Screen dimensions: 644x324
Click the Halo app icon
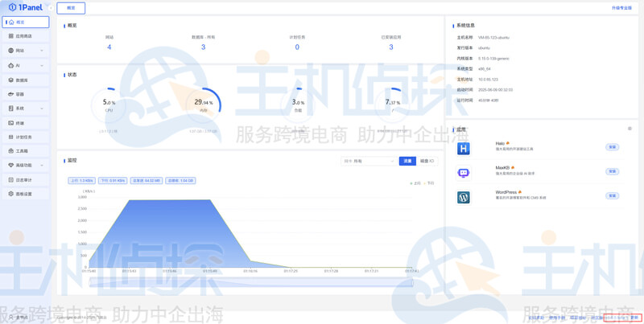[x=464, y=149]
